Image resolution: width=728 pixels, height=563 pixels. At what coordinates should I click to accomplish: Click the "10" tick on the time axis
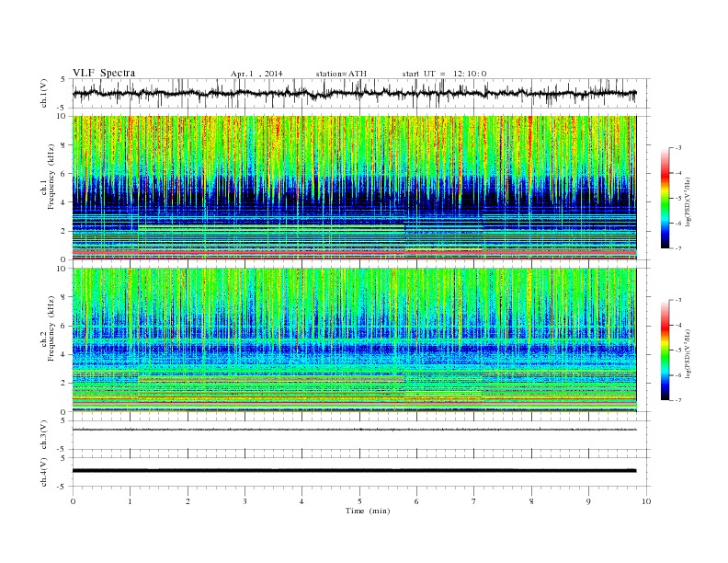click(646, 501)
